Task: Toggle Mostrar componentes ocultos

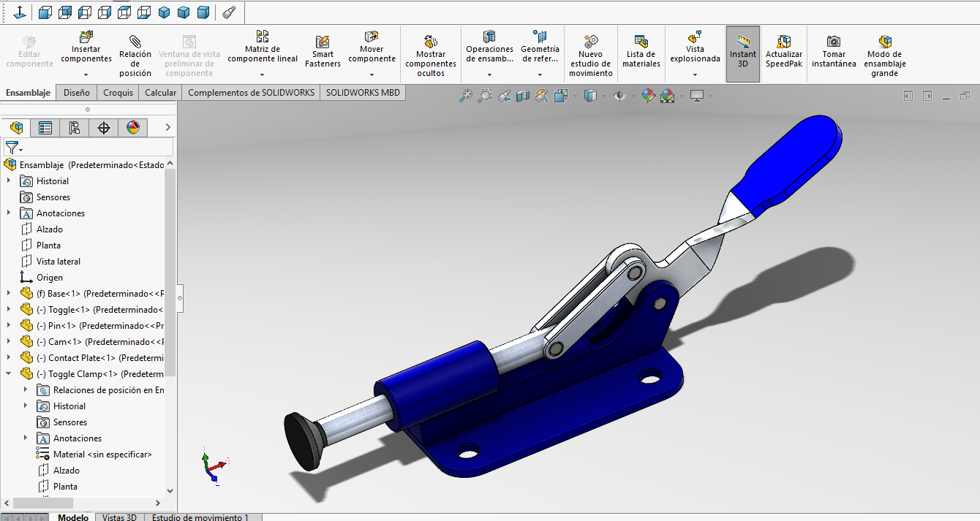Action: (x=431, y=49)
